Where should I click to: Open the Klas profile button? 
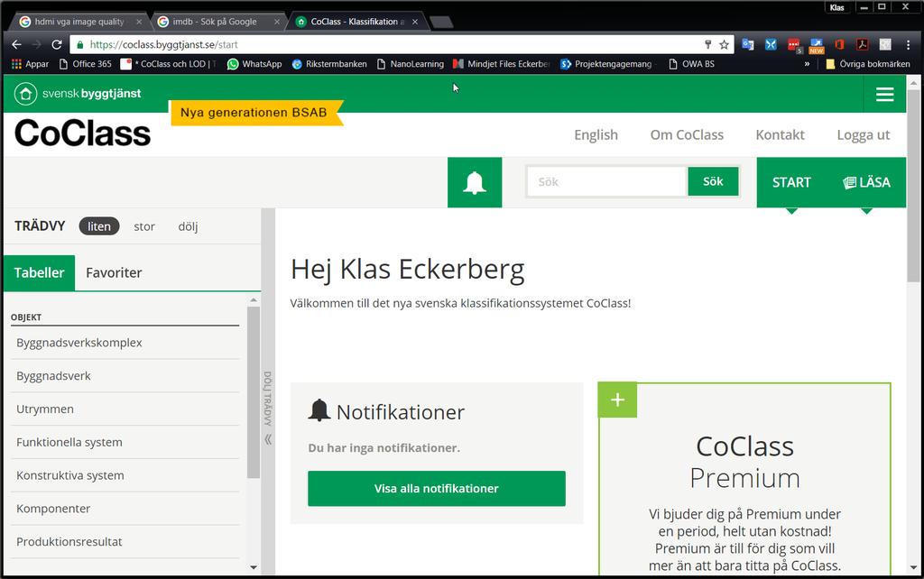(x=836, y=7)
